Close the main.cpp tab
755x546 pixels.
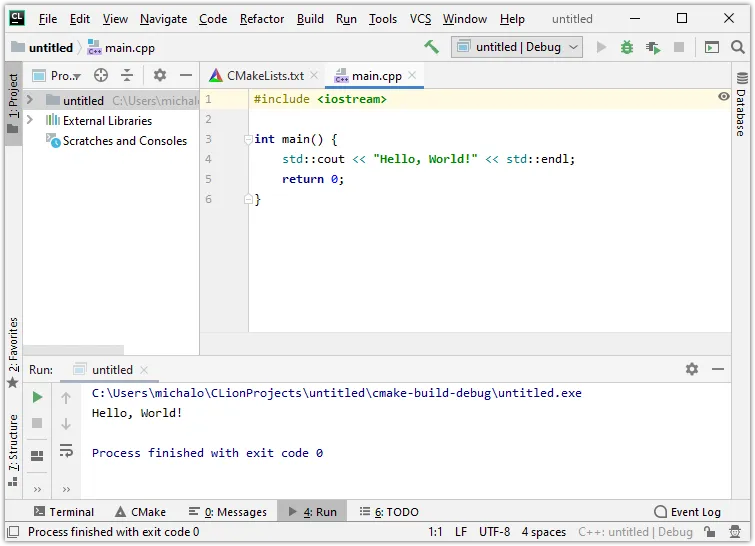point(412,75)
